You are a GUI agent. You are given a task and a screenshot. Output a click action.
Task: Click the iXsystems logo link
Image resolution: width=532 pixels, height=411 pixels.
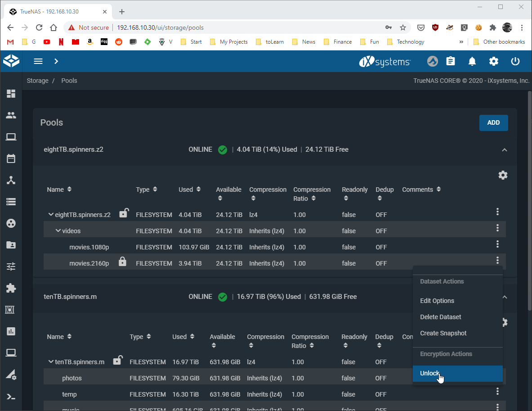(385, 62)
